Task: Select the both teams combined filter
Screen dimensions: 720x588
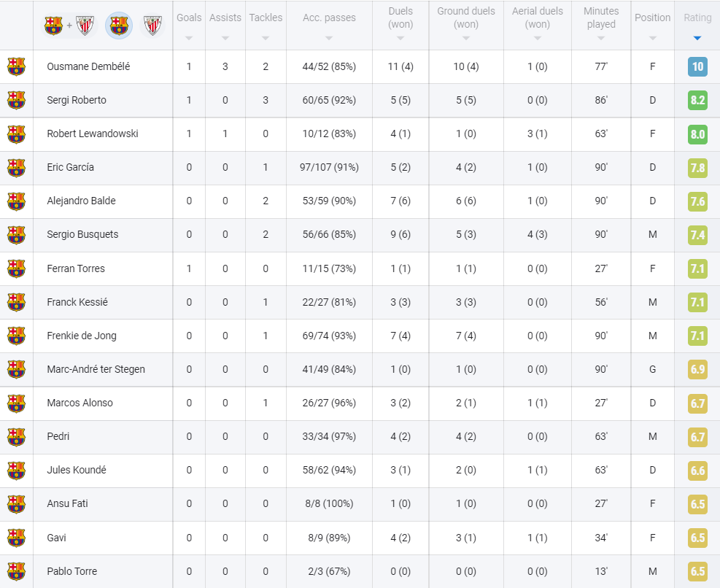Action: pyautogui.click(x=69, y=26)
